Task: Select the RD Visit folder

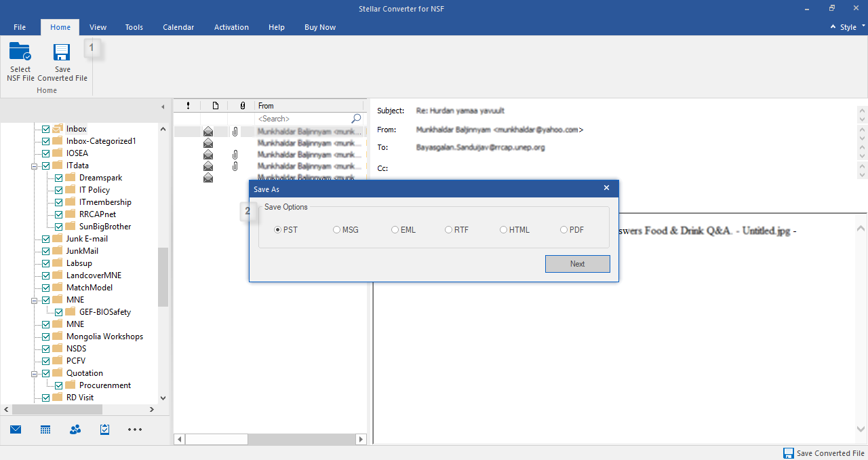Action: pos(80,398)
